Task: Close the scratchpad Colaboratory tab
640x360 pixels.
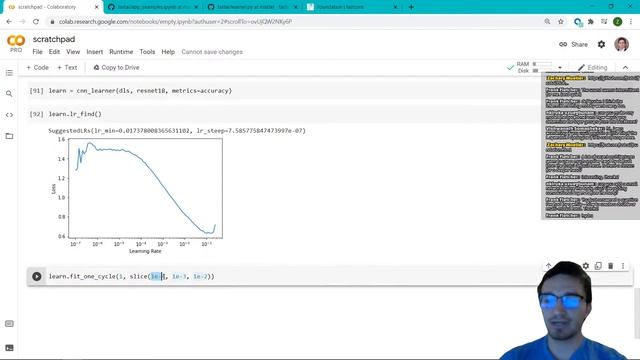Action: coord(97,7)
